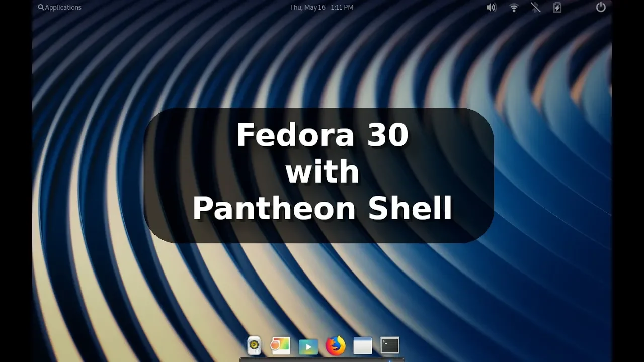The image size is (644, 362).
Task: Open the blank window app in dock
Action: pos(363,345)
